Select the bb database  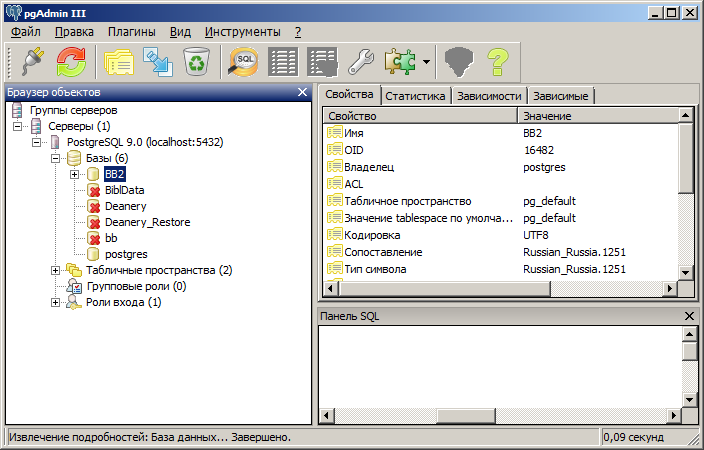click(x=111, y=238)
